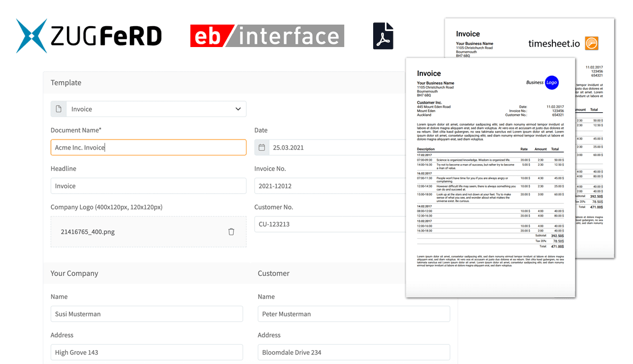Click the ZUGFeRD logo
Image resolution: width=633 pixels, height=364 pixels.
click(x=88, y=36)
